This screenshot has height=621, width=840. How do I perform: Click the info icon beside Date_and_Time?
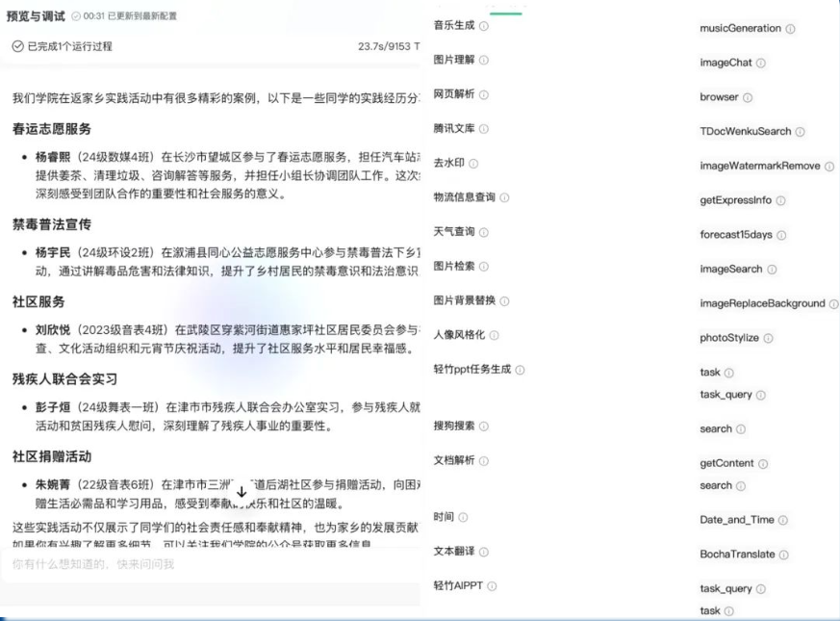[x=783, y=520]
